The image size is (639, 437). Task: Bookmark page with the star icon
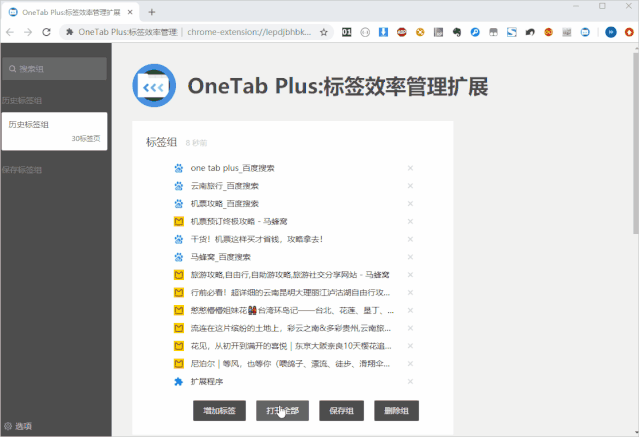coord(324,32)
